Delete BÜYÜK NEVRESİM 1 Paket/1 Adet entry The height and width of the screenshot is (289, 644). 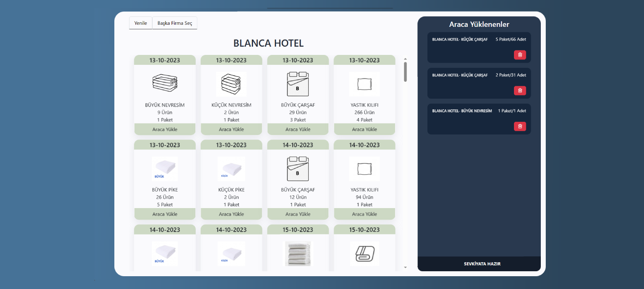520,126
